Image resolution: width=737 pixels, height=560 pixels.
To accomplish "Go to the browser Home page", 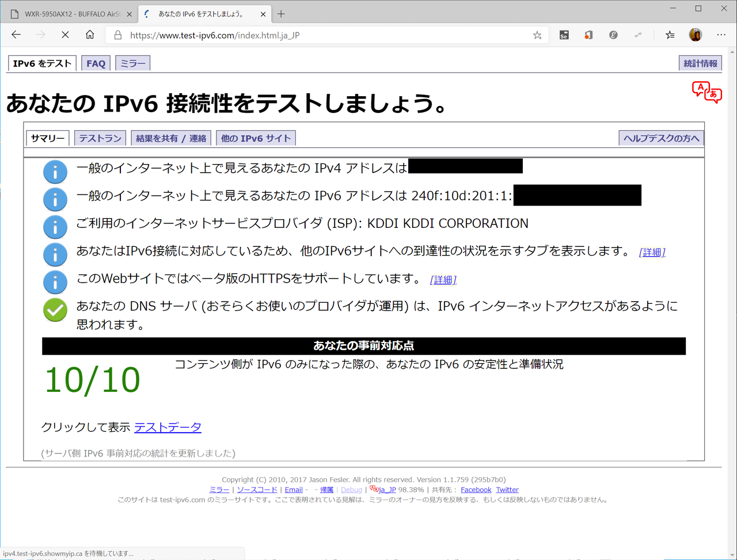I will point(90,35).
